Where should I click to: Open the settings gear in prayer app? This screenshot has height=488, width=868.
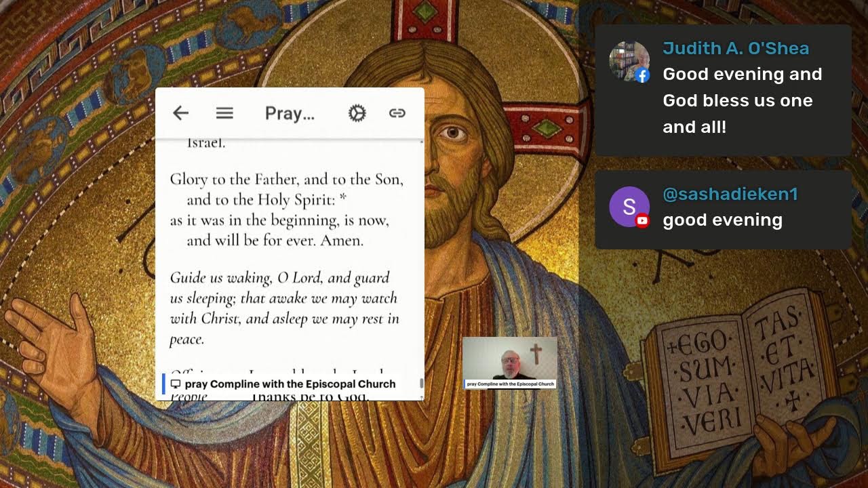tap(357, 113)
